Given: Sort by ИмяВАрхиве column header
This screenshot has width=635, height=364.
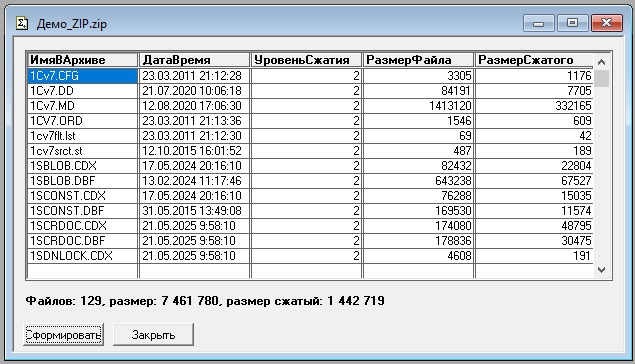Looking at the screenshot, I should click(83, 60).
